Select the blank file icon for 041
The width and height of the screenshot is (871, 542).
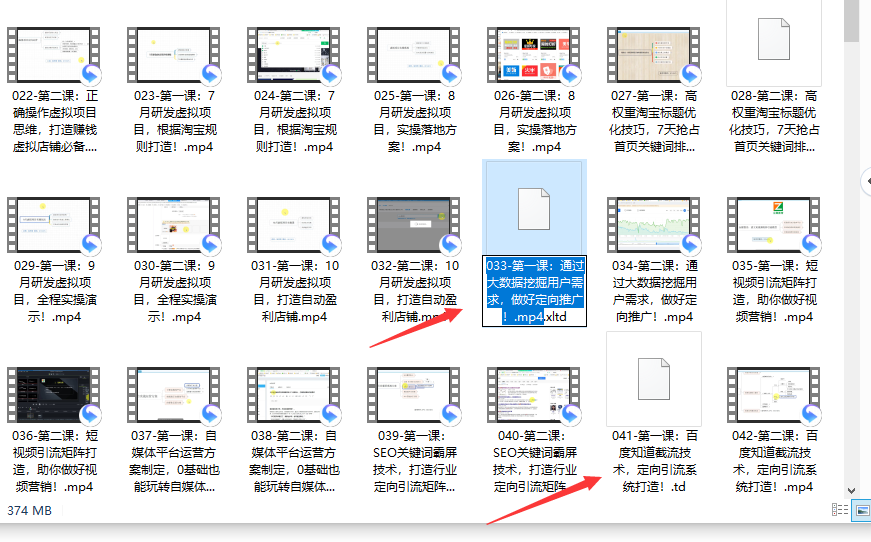click(654, 379)
